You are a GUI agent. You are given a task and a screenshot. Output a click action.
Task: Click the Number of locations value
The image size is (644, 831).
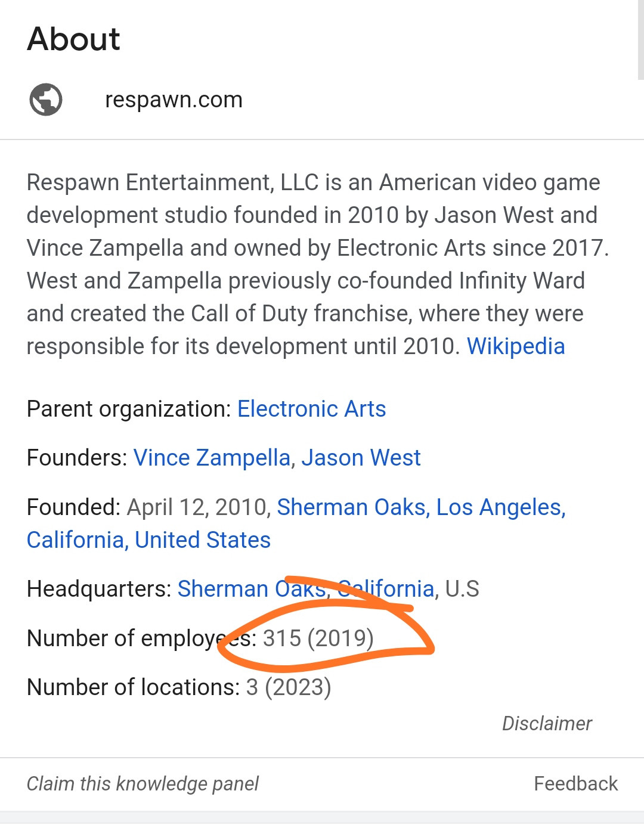coord(289,687)
